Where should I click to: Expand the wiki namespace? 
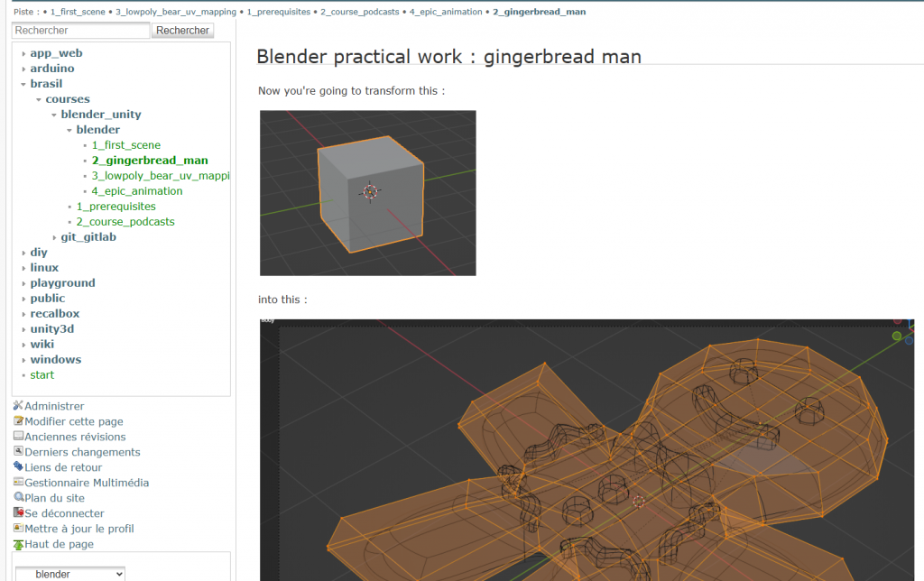click(x=23, y=345)
